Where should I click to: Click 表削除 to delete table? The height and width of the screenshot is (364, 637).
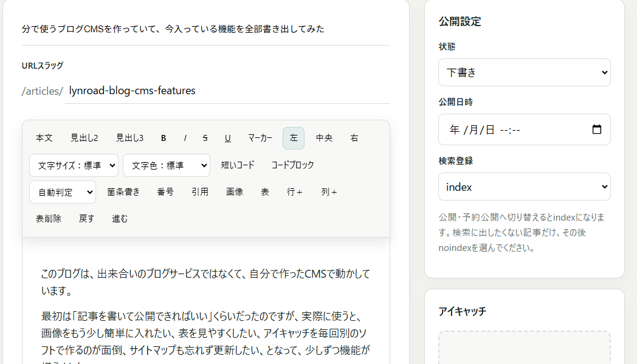tap(49, 219)
